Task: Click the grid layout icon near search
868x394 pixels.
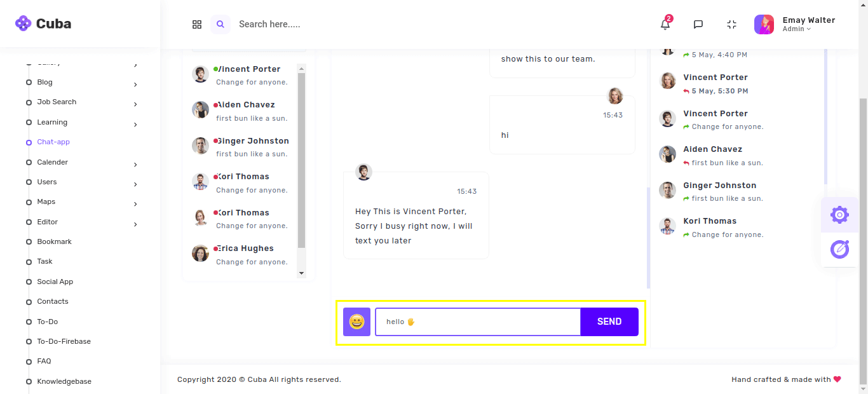Action: tap(197, 25)
